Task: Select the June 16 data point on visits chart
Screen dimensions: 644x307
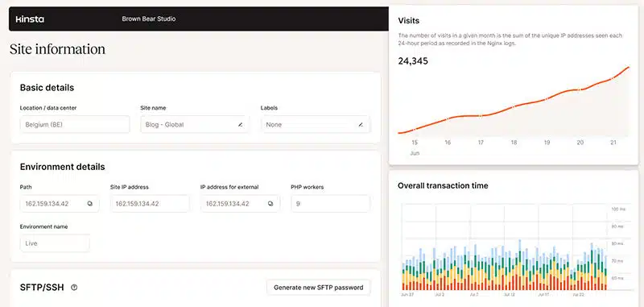Action: [x=448, y=119]
